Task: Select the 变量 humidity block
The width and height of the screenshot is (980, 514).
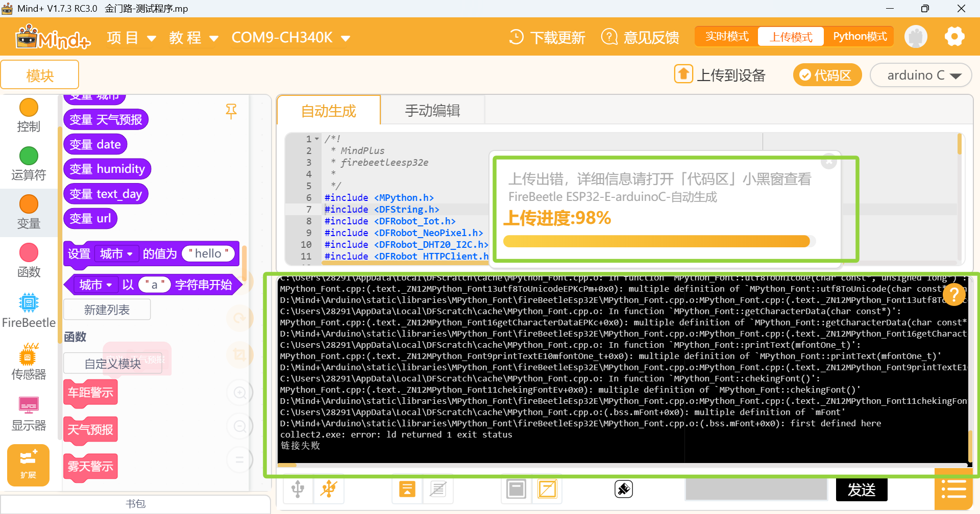Action: pos(107,169)
